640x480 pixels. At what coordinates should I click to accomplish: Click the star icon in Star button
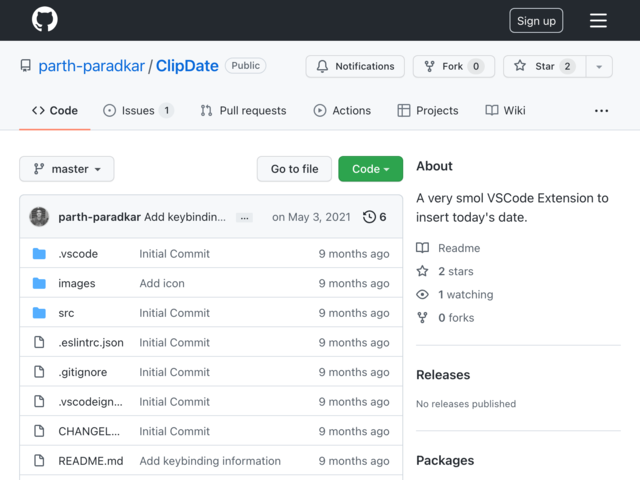[x=520, y=66]
